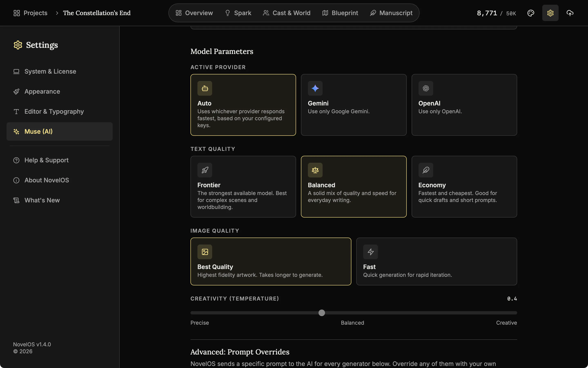Select Fast image quality option
This screenshot has width=588, height=368.
(x=436, y=261)
